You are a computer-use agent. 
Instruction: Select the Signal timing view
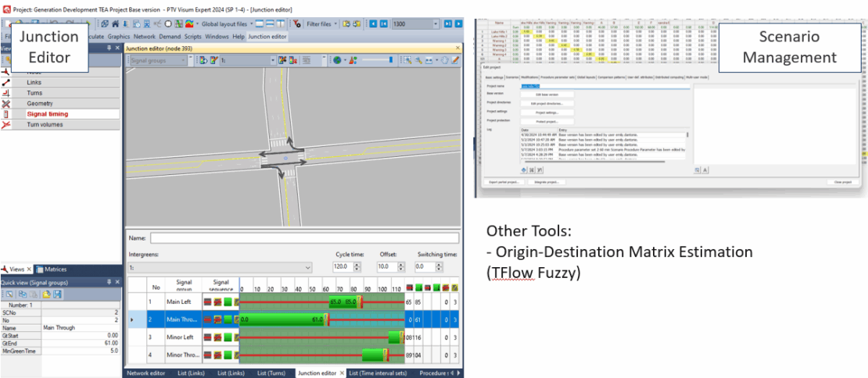(x=59, y=114)
